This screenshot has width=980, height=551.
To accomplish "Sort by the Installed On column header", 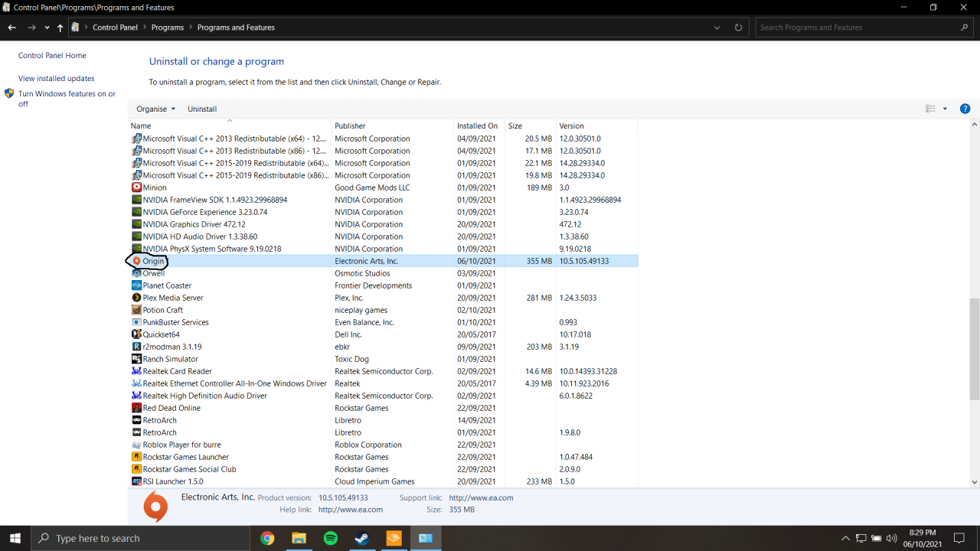I will pyautogui.click(x=480, y=126).
